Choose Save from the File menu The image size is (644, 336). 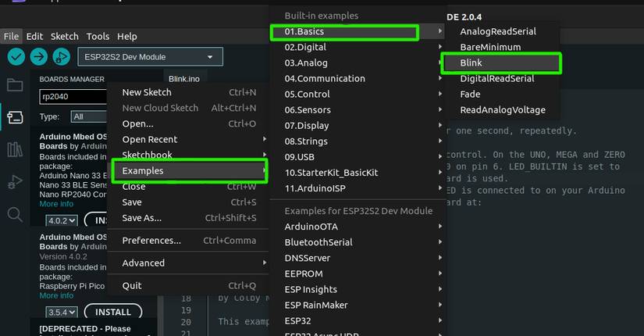189,202
